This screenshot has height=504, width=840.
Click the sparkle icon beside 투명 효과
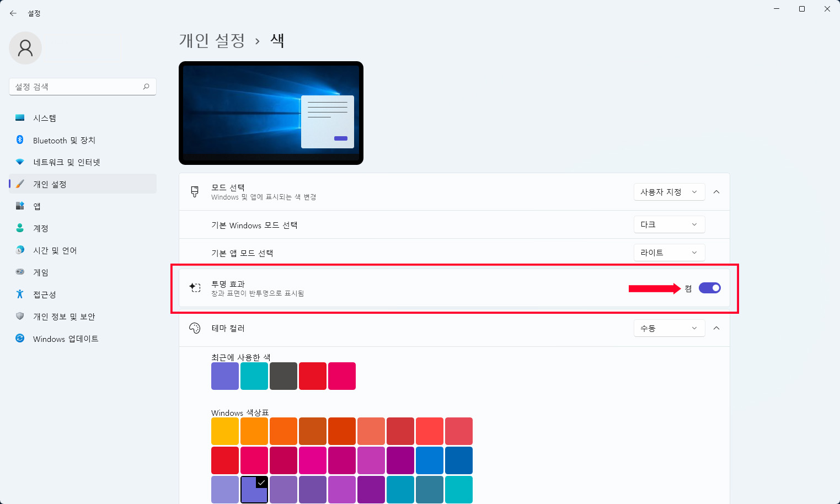195,287
